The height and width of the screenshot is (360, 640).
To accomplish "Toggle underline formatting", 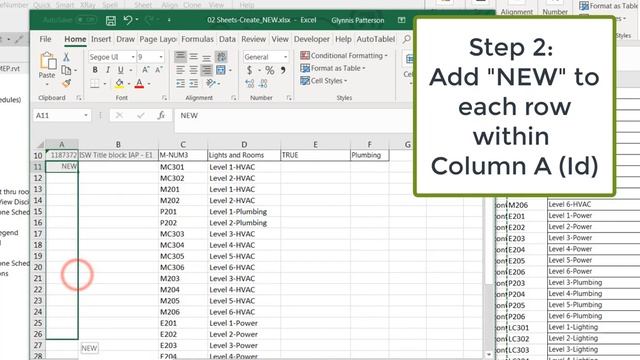I will [x=120, y=70].
